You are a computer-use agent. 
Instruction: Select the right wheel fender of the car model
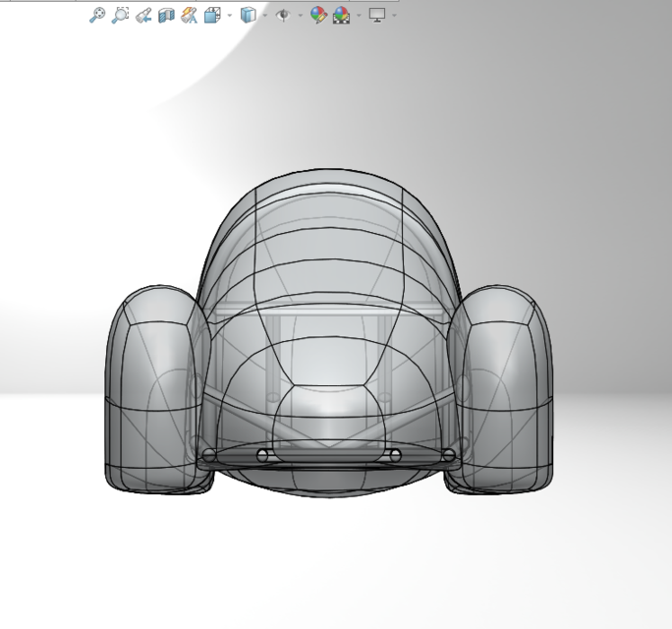click(506, 383)
